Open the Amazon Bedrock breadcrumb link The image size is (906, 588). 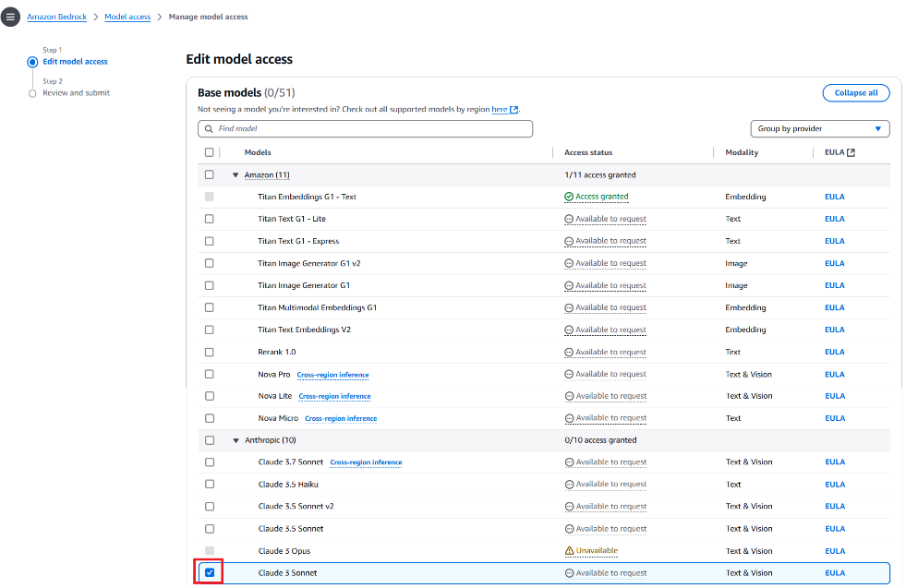56,17
